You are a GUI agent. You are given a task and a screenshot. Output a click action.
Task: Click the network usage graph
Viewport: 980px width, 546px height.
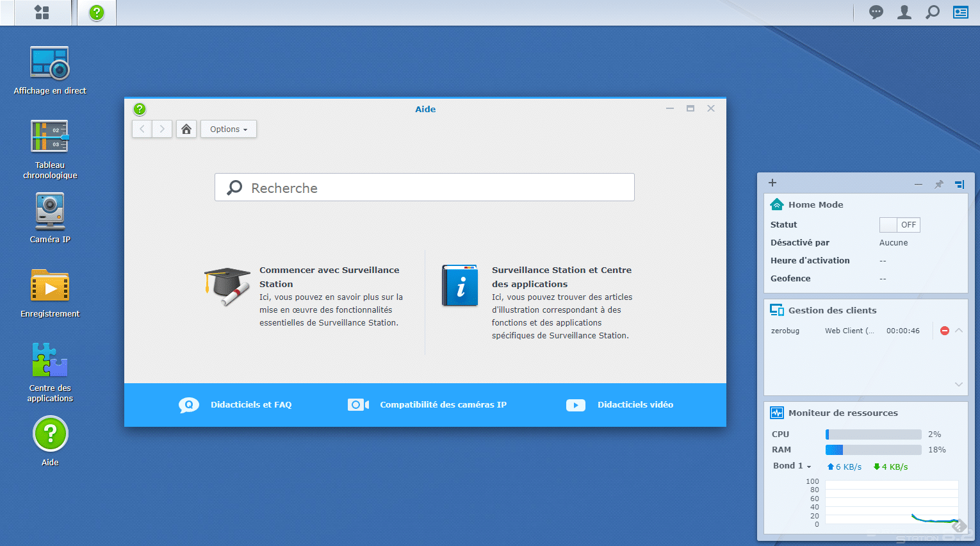(892, 503)
